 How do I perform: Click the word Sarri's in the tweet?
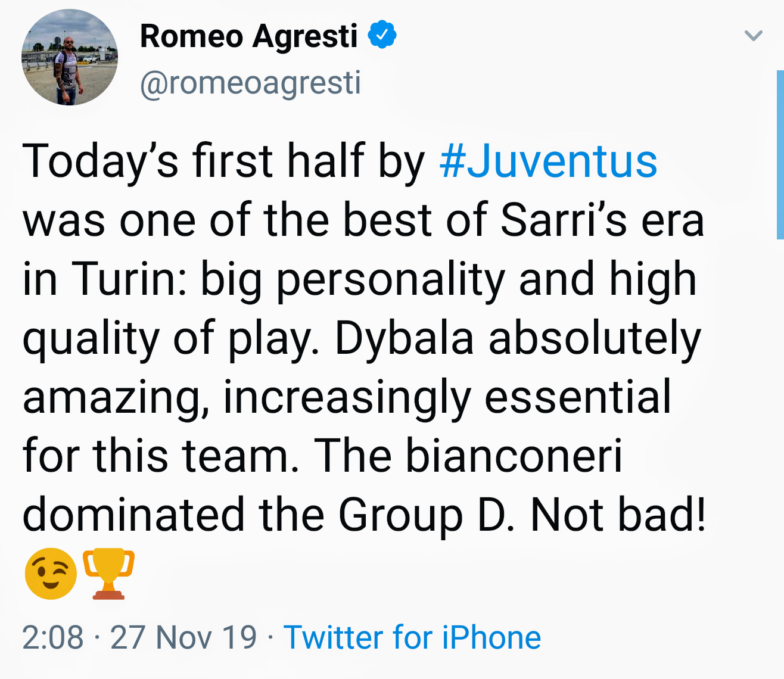pos(564,220)
